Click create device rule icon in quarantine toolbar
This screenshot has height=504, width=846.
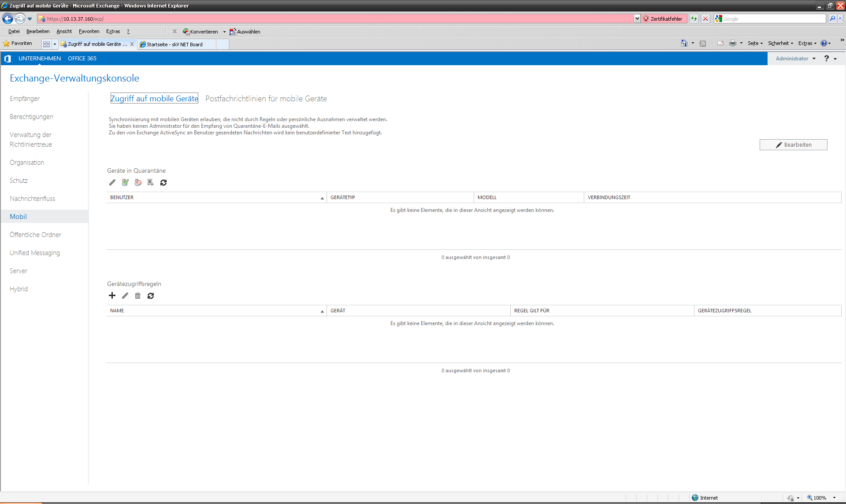151,182
